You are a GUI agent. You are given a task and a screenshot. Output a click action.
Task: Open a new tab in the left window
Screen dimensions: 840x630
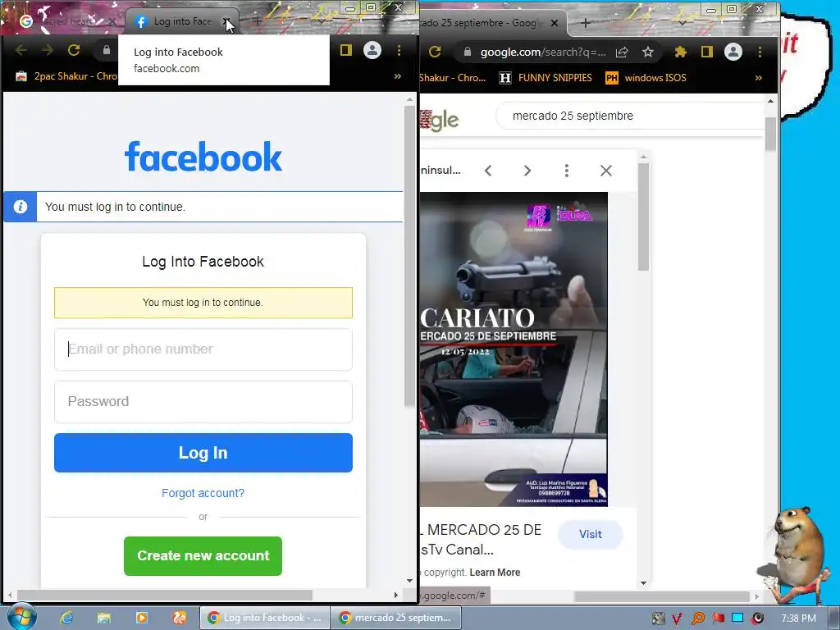pyautogui.click(x=258, y=21)
